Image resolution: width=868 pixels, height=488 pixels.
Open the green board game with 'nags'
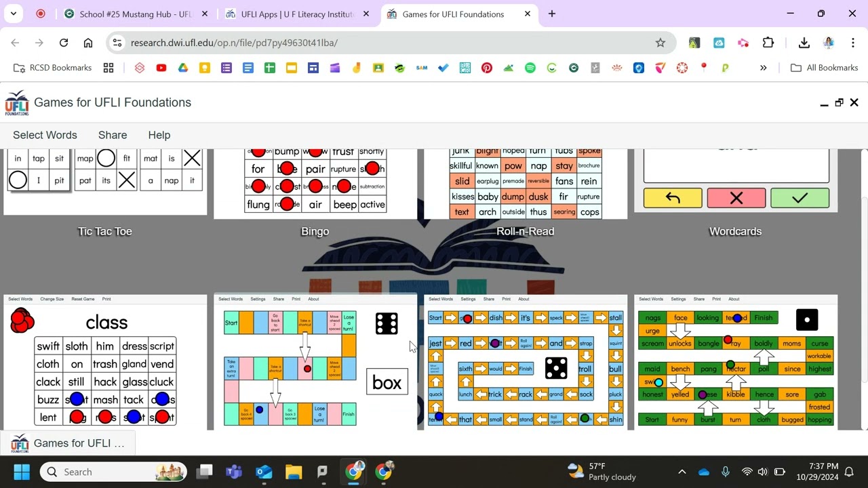click(736, 362)
